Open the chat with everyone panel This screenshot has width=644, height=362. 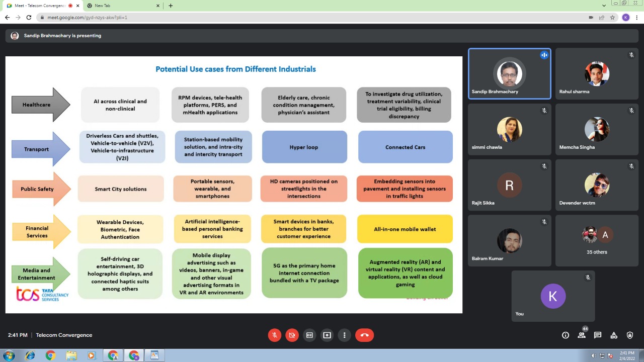[x=598, y=335]
